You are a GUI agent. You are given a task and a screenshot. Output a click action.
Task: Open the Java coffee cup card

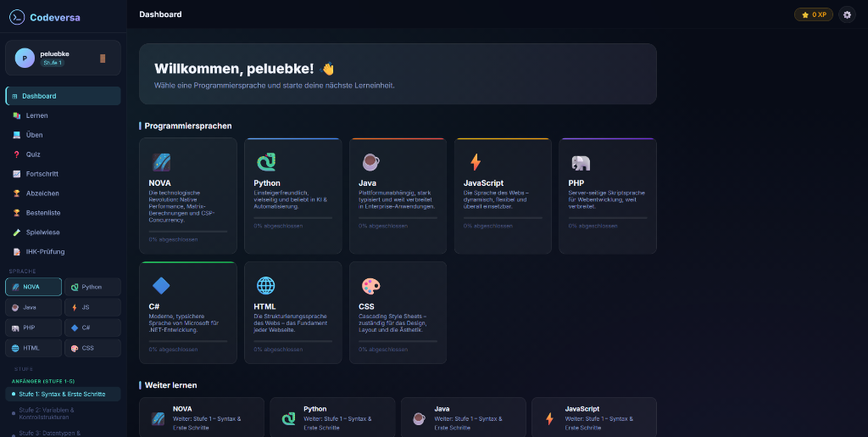(x=398, y=196)
